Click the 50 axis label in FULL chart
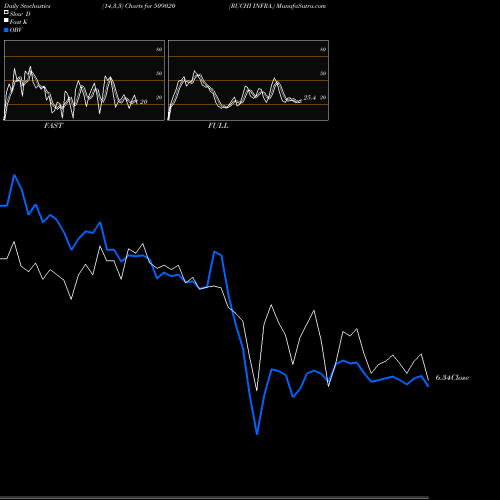 (323, 73)
